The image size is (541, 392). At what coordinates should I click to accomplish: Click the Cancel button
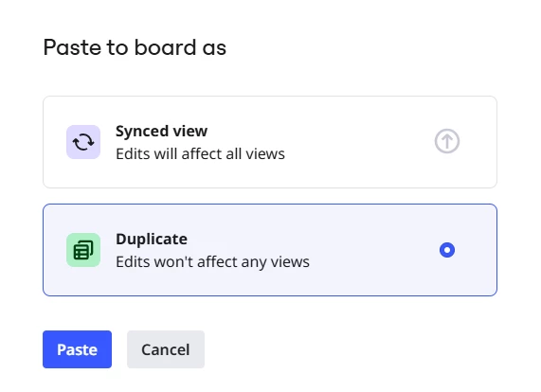(166, 349)
